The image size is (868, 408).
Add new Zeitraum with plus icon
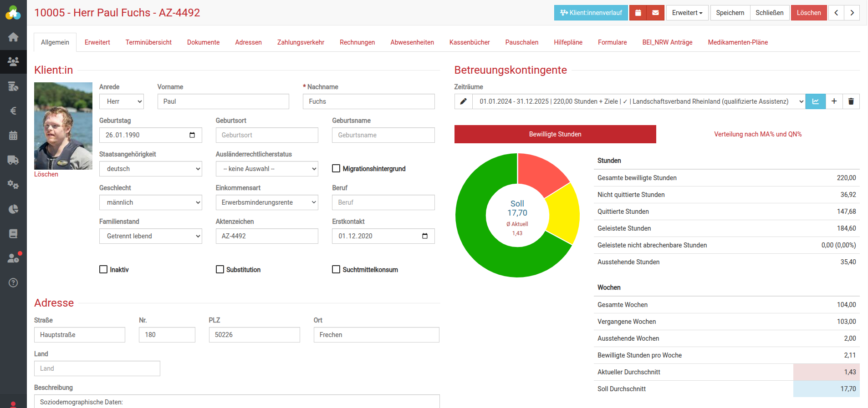834,101
